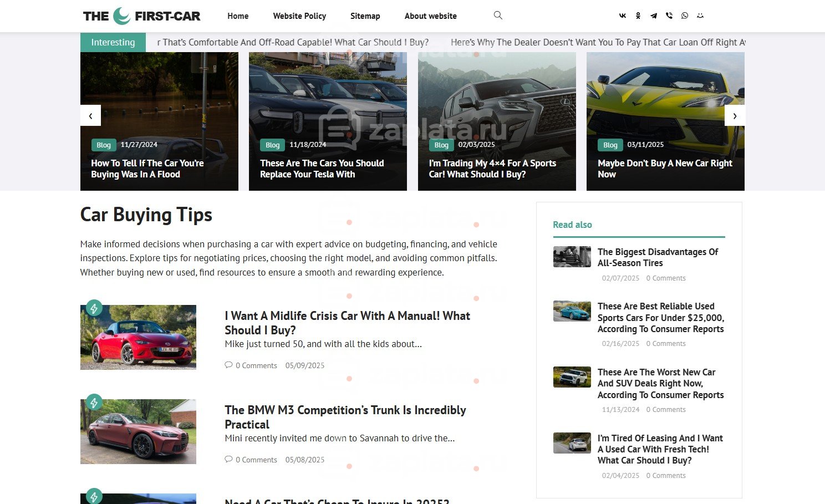The width and height of the screenshot is (825, 504).
Task: Click the date 05/08/2025
Action: (305, 460)
